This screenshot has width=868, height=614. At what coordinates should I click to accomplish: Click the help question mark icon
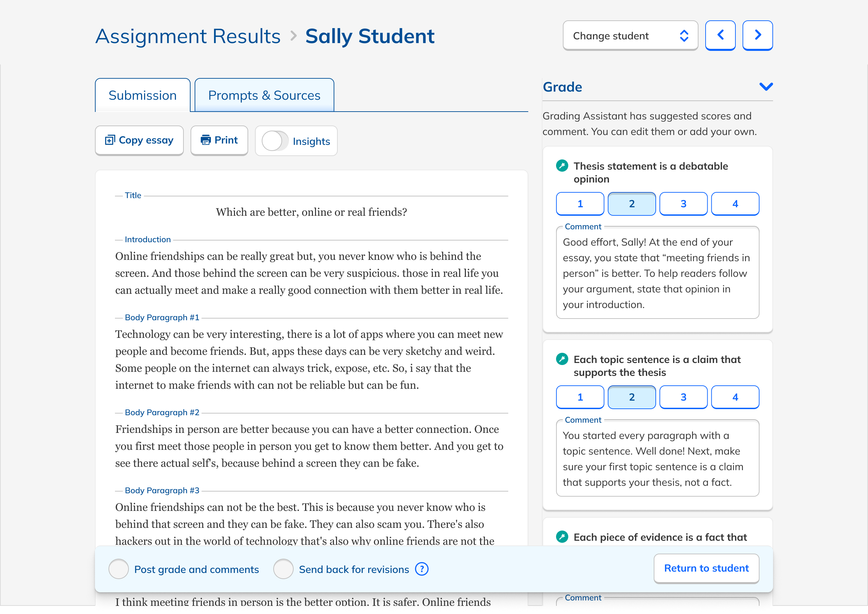tap(421, 569)
